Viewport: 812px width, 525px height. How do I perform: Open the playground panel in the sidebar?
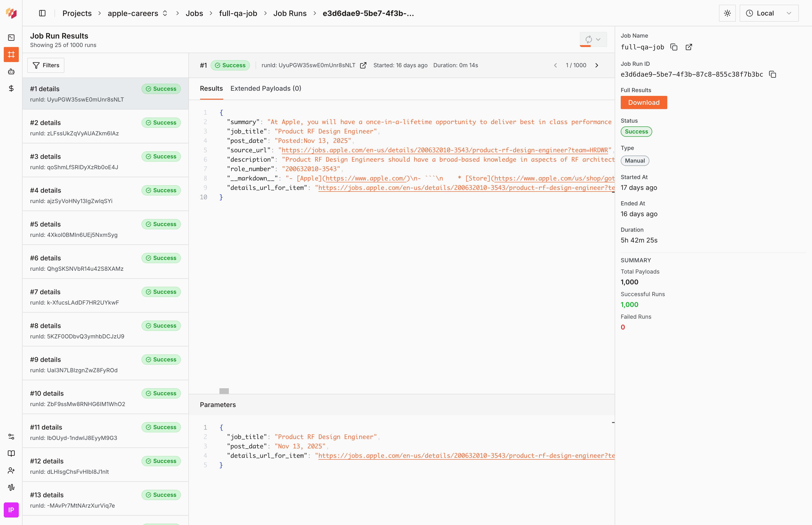point(11,38)
